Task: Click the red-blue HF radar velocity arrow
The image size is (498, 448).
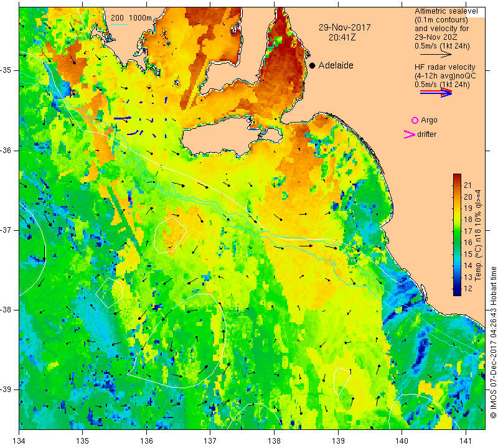Action: [436, 92]
